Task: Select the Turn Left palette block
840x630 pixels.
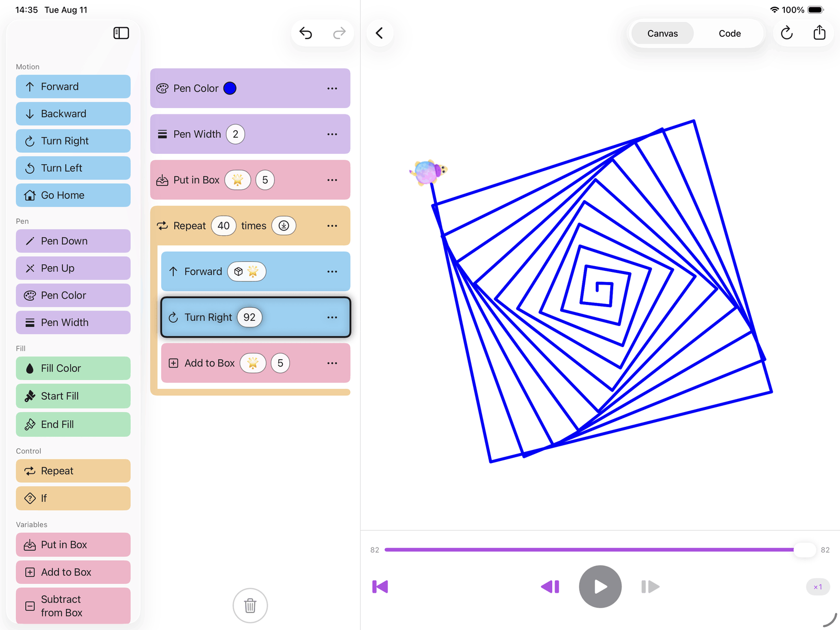Action: 73,168
